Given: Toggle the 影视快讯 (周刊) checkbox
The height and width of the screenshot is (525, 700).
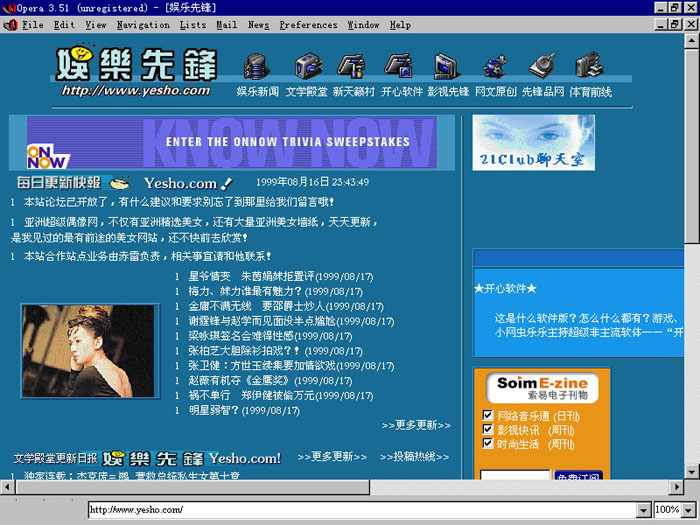Looking at the screenshot, I should pyautogui.click(x=488, y=429).
